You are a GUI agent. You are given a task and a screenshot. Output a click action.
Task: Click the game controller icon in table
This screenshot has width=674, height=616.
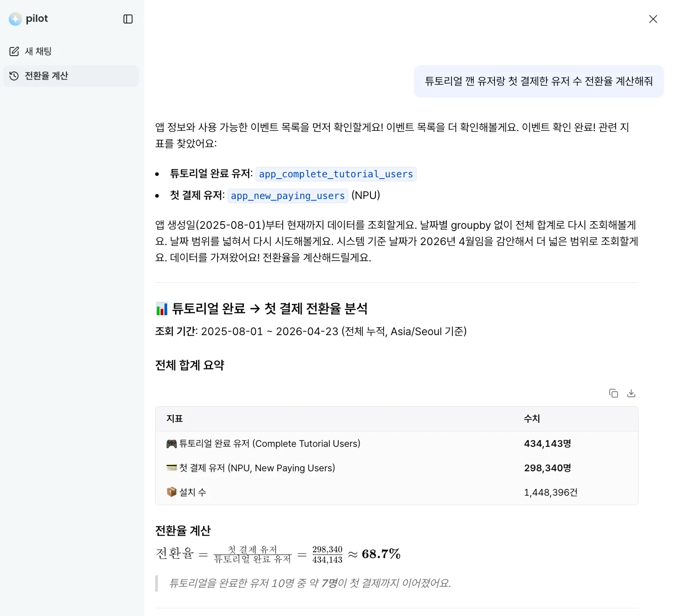[x=171, y=444]
